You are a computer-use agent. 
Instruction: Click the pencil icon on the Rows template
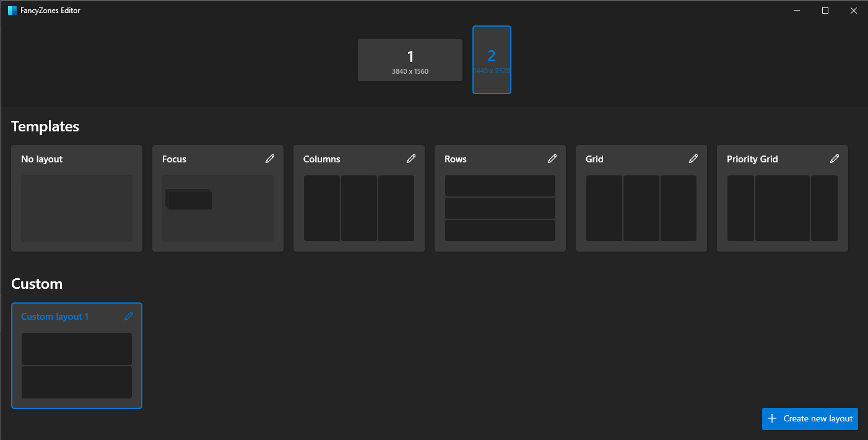(x=552, y=159)
